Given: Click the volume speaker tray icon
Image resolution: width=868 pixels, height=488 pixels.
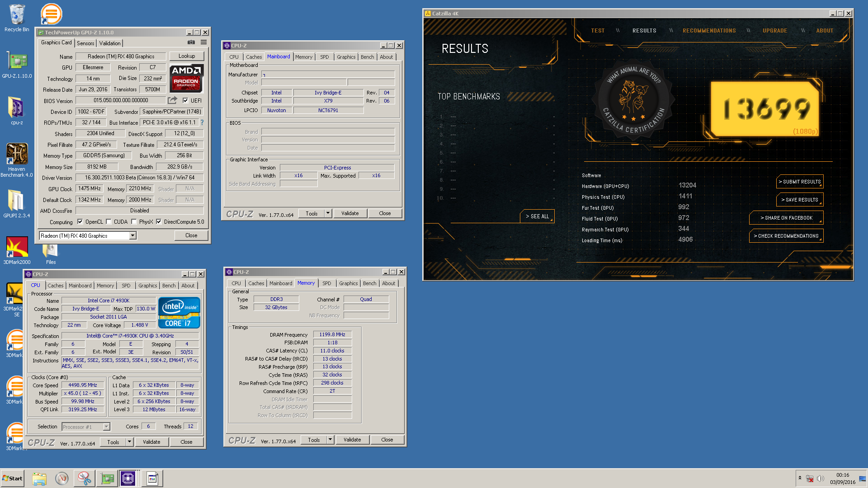Looking at the screenshot, I should point(821,479).
